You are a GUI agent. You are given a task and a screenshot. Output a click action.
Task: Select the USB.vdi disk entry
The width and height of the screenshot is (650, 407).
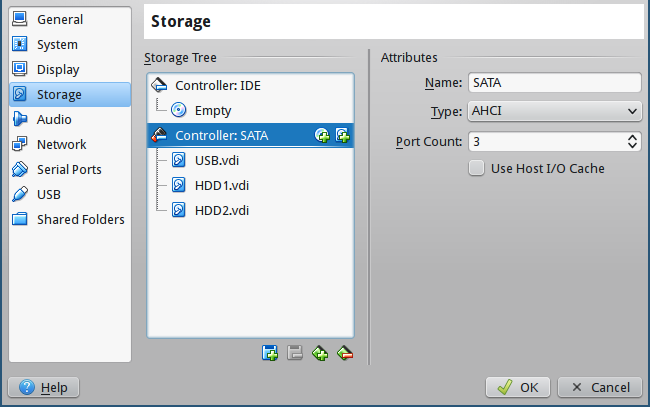250,160
